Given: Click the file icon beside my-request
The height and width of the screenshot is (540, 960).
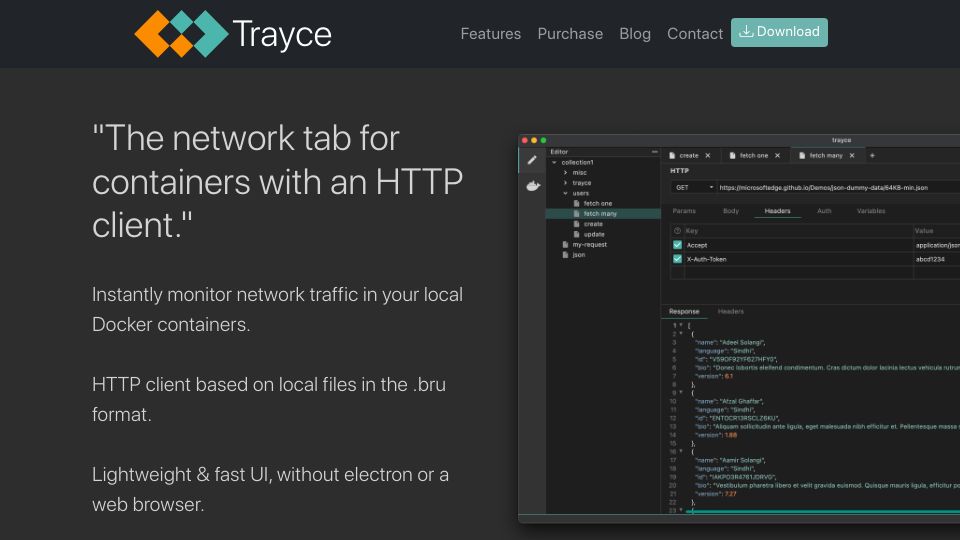Looking at the screenshot, I should 565,244.
